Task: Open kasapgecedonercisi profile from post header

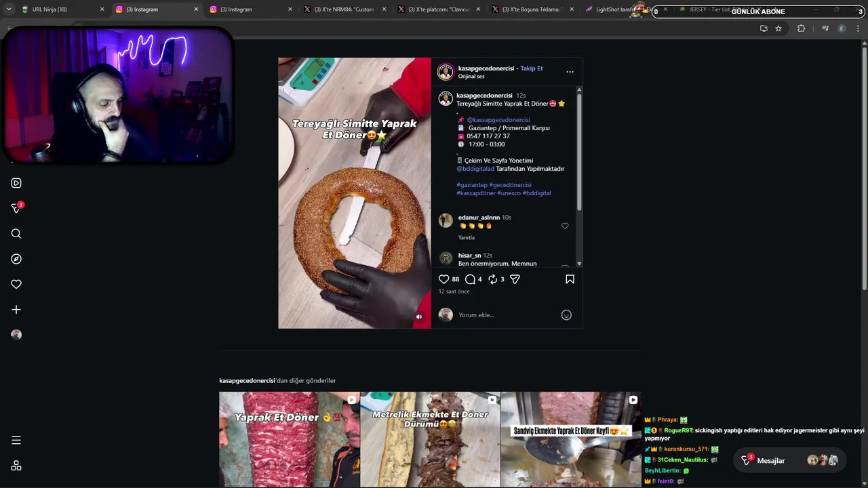Action: tap(486, 68)
